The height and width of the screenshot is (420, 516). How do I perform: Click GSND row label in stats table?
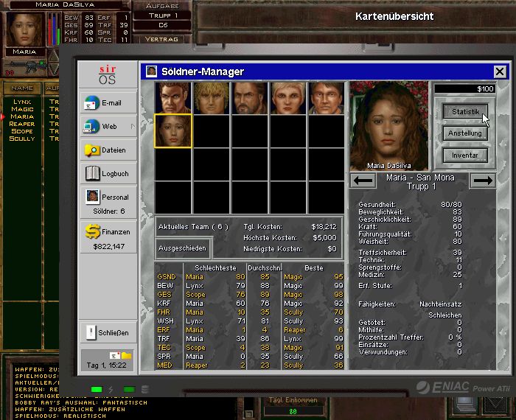pos(167,277)
